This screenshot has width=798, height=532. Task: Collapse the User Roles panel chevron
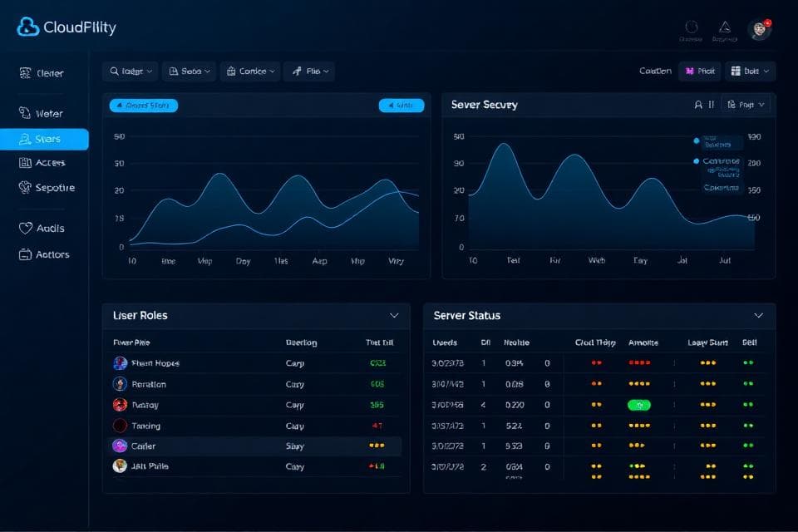tap(395, 316)
